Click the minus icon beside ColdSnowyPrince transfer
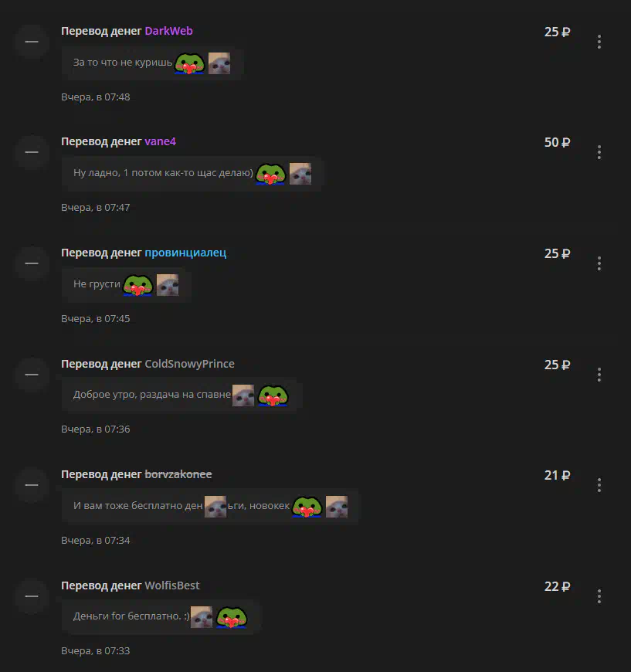 32,374
